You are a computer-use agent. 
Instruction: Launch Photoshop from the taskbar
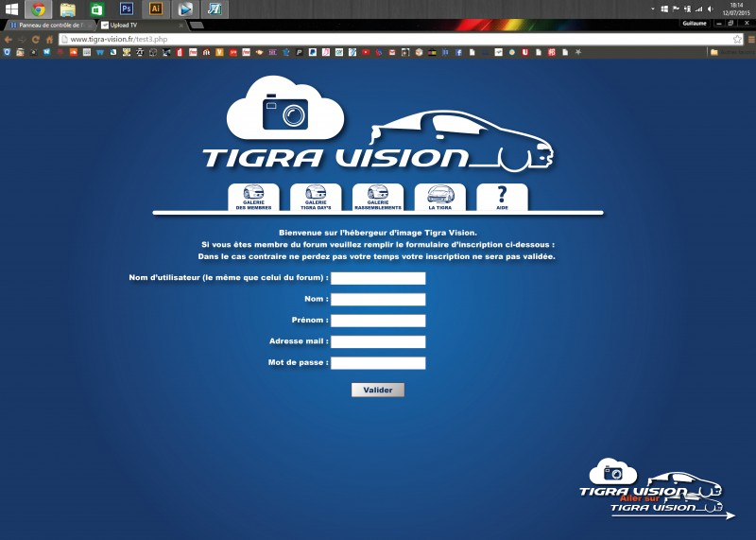click(126, 9)
